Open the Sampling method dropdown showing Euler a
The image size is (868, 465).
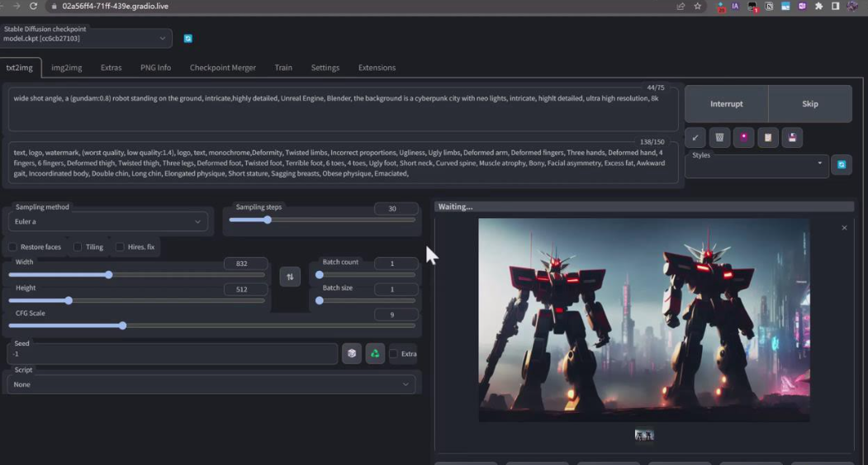pos(108,221)
